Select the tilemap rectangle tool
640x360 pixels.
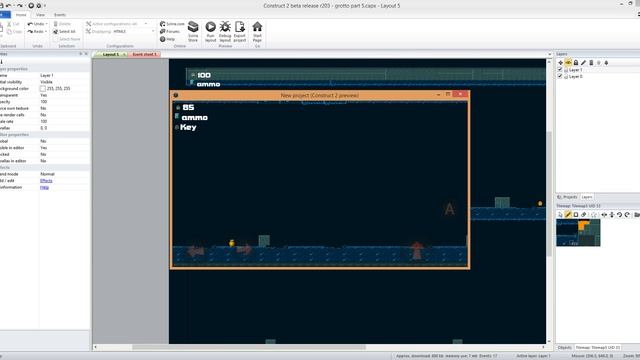pos(576,215)
